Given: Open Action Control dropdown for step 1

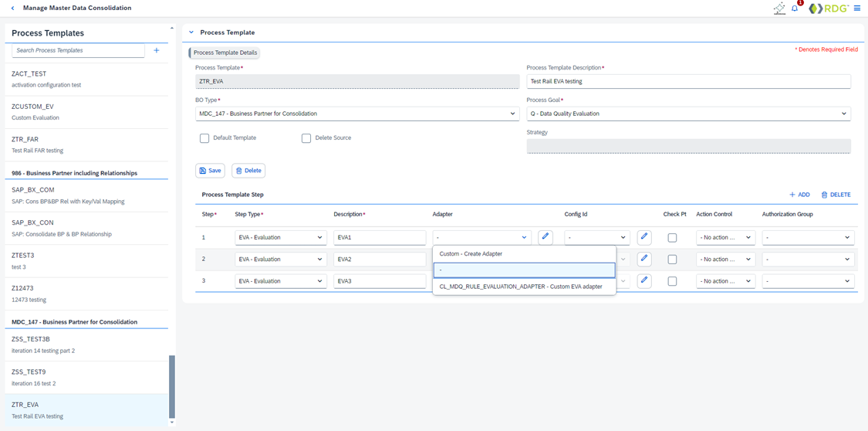Looking at the screenshot, I should [726, 238].
